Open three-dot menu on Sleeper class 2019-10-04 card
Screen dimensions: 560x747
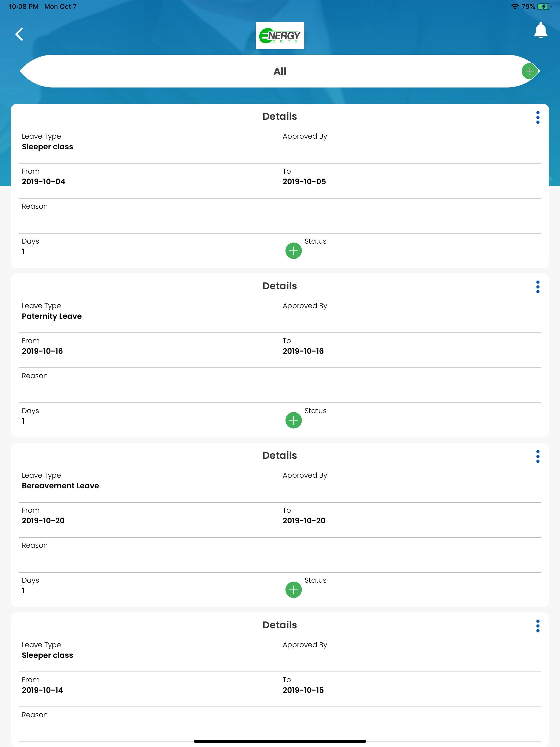[538, 117]
